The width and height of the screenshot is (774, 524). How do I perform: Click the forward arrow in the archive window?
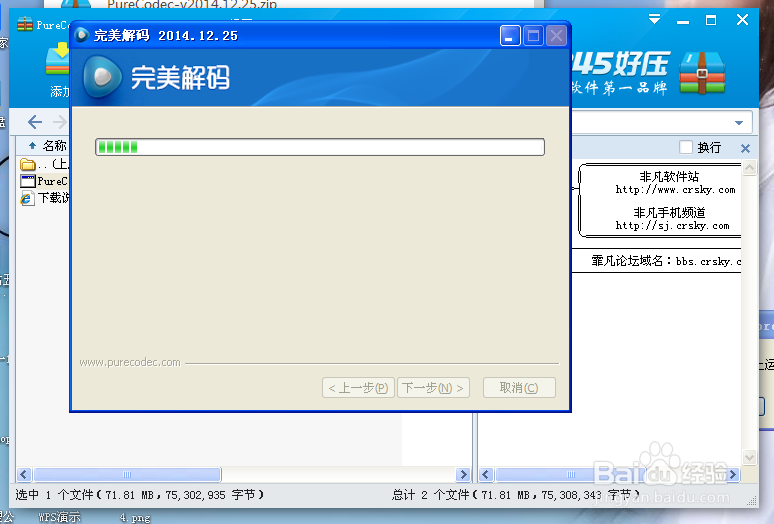[60, 121]
